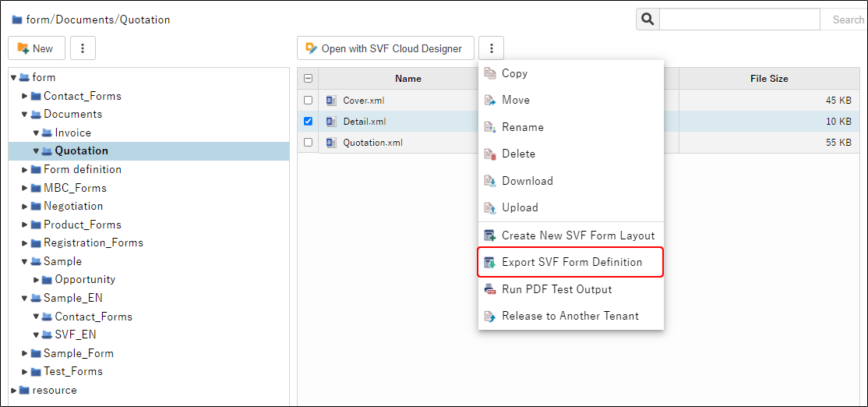Click the Download icon in the menu
868x407 pixels.
click(490, 181)
